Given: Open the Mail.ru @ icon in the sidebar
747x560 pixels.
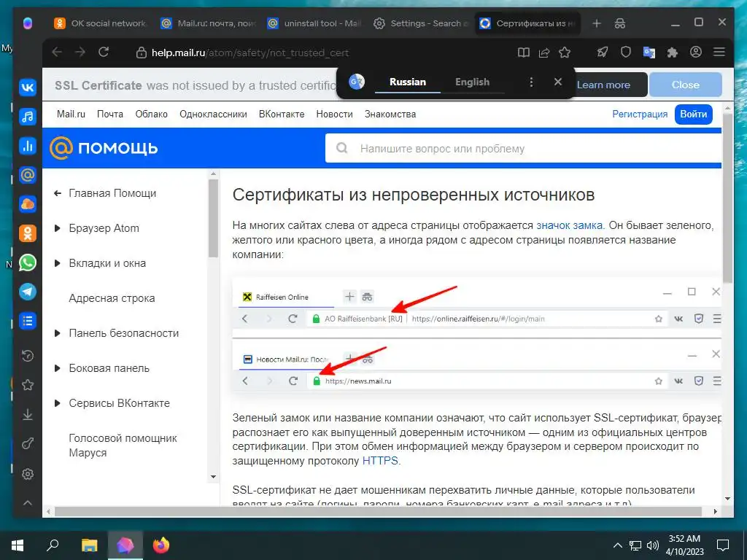Looking at the screenshot, I should click(28, 175).
